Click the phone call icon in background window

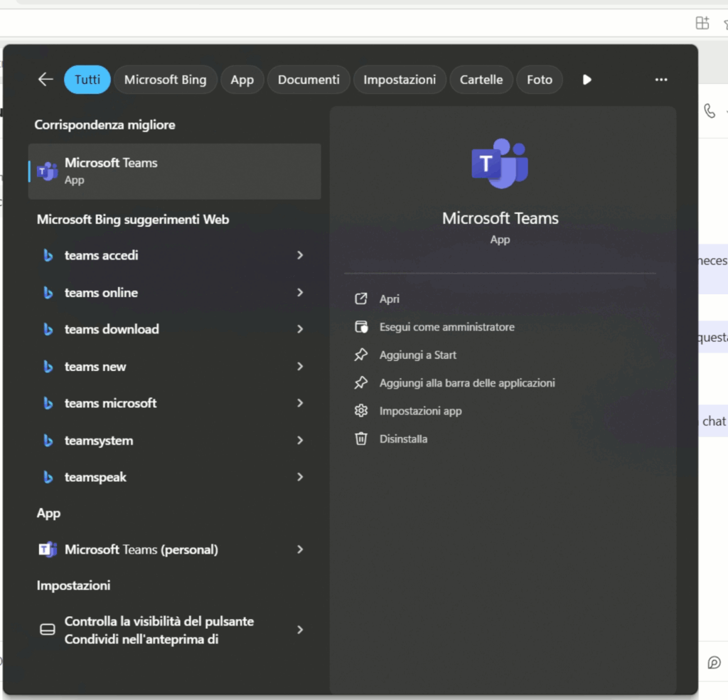[x=710, y=111]
